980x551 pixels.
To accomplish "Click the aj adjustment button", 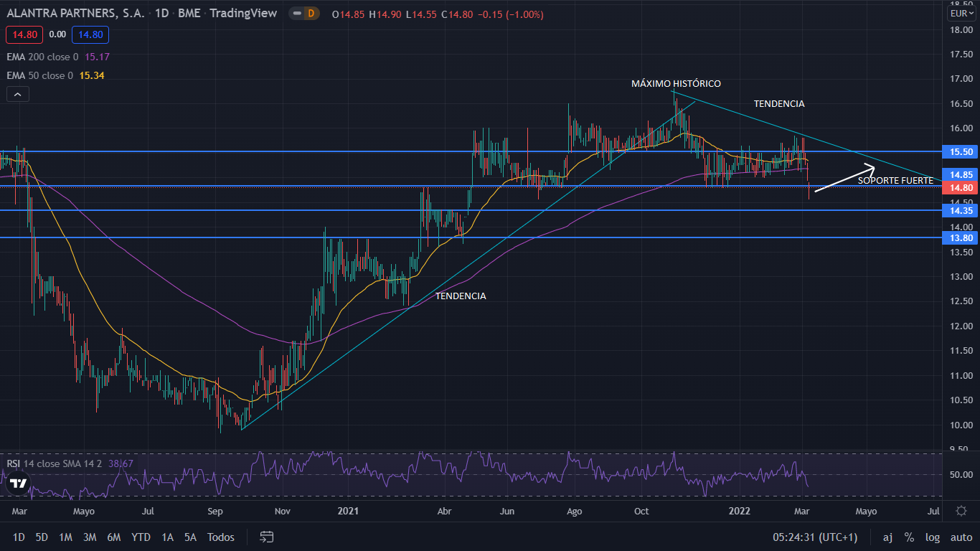I will (x=887, y=537).
